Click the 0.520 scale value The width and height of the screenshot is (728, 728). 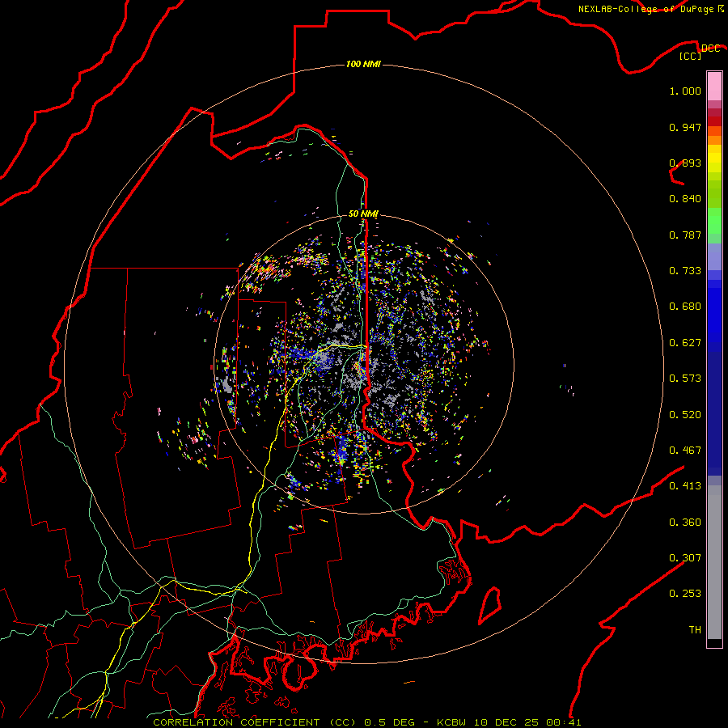(x=685, y=415)
